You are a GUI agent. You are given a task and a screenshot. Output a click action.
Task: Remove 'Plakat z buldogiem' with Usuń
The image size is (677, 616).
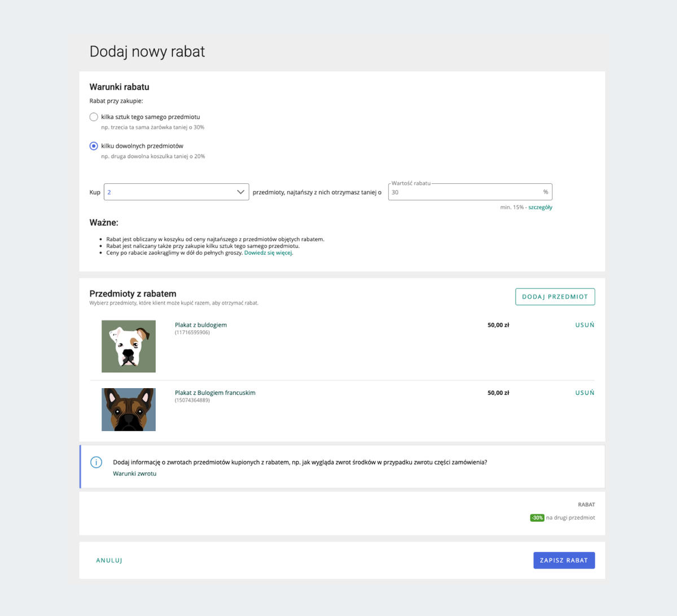(584, 325)
